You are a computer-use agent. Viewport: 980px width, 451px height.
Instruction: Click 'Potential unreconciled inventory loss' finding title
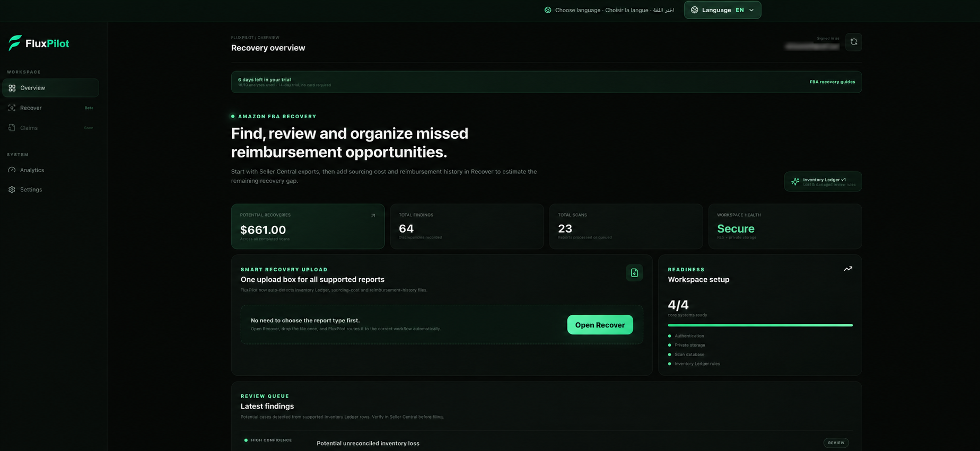pyautogui.click(x=368, y=444)
